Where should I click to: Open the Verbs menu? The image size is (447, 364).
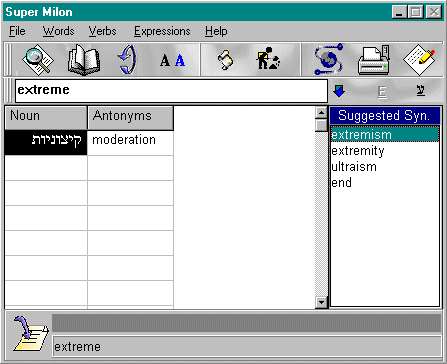(x=102, y=31)
